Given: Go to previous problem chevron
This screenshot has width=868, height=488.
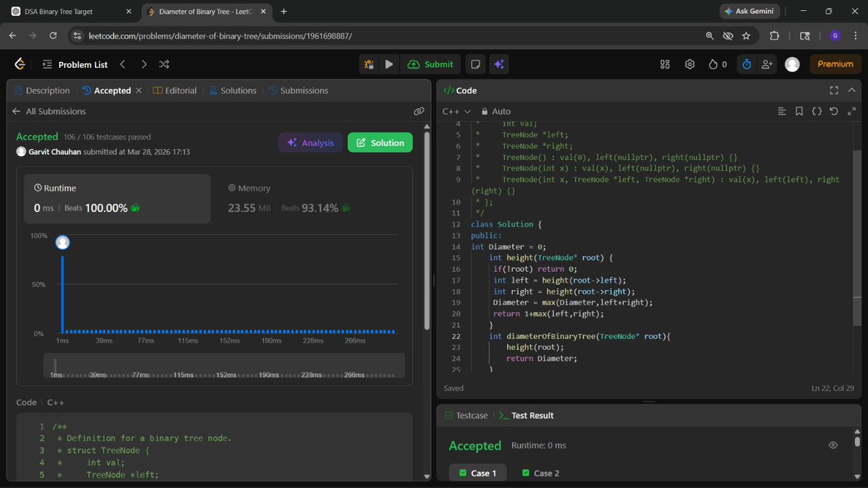Looking at the screenshot, I should click(x=123, y=64).
